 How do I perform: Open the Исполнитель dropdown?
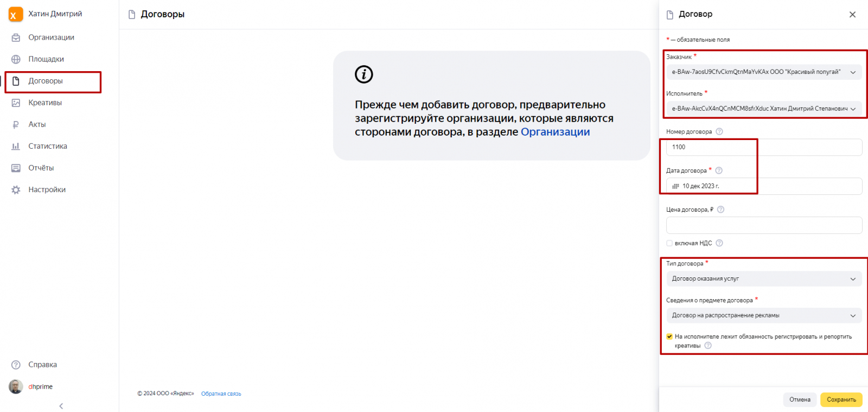coord(764,109)
